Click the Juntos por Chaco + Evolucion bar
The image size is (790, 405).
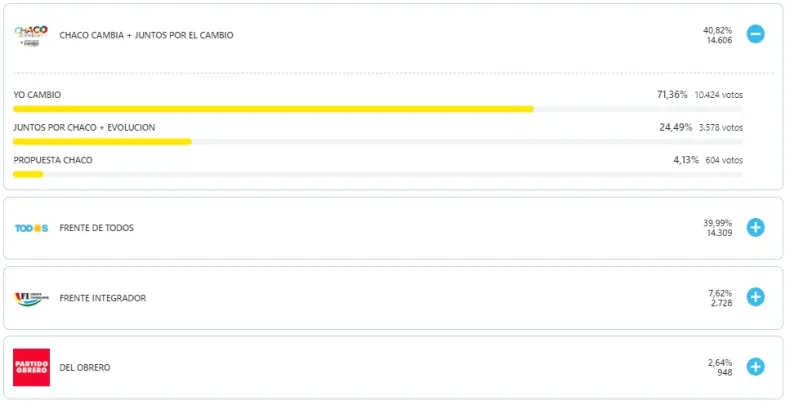tap(102, 142)
